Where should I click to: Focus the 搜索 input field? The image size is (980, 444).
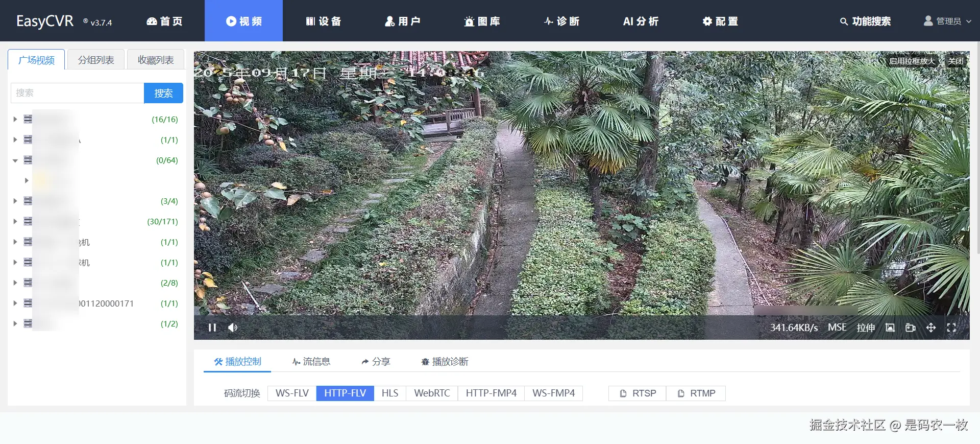[x=78, y=93]
